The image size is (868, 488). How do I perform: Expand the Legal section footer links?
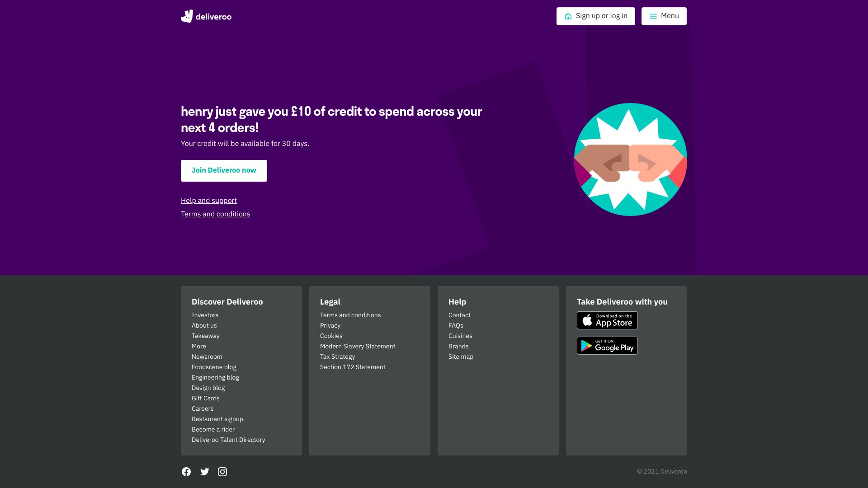330,301
